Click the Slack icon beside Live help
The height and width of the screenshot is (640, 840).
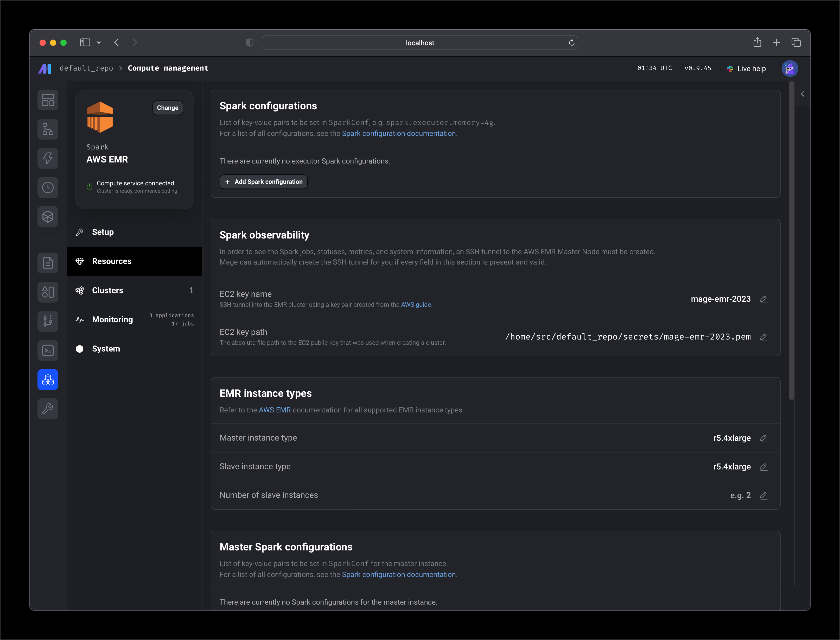click(730, 68)
